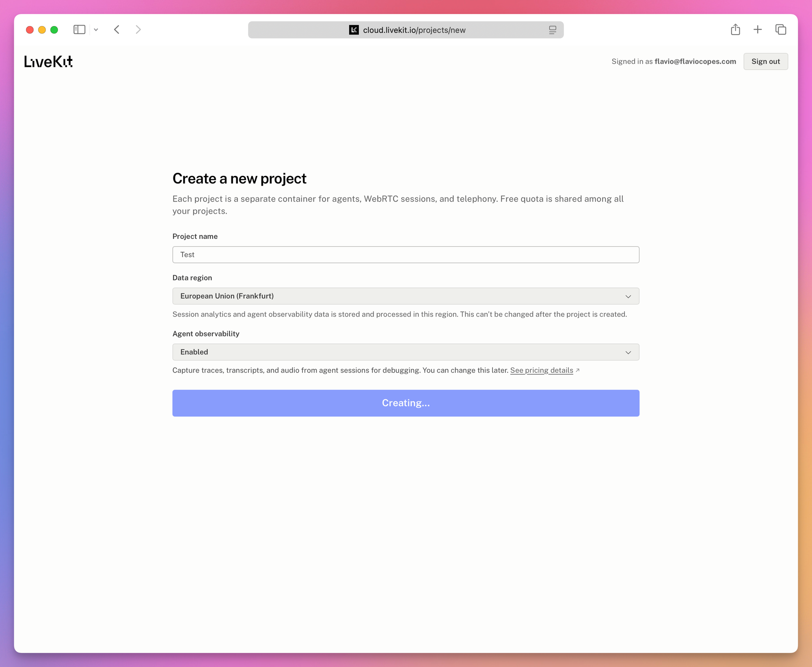Viewport: 812px width, 667px height.
Task: Go back with the back arrow
Action: (117, 30)
